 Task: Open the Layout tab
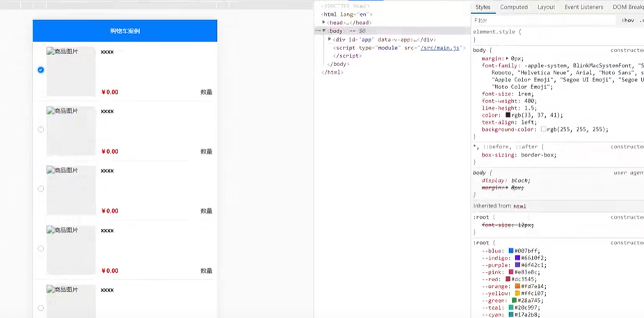[x=546, y=7]
